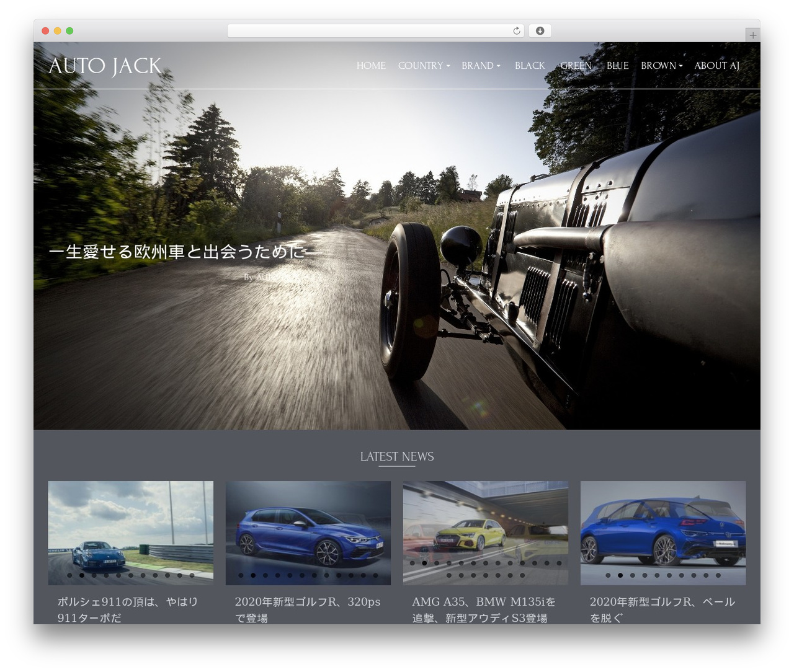
Task: Open article 2020年新型ゴルフR、320psで登場
Action: pos(308,609)
